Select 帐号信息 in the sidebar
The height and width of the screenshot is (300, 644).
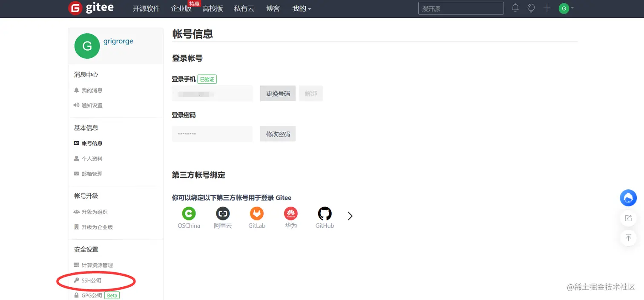click(x=88, y=143)
